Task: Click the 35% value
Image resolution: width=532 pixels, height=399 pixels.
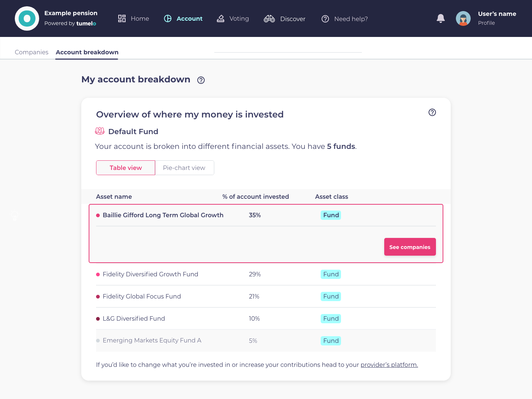Action: pos(255,215)
